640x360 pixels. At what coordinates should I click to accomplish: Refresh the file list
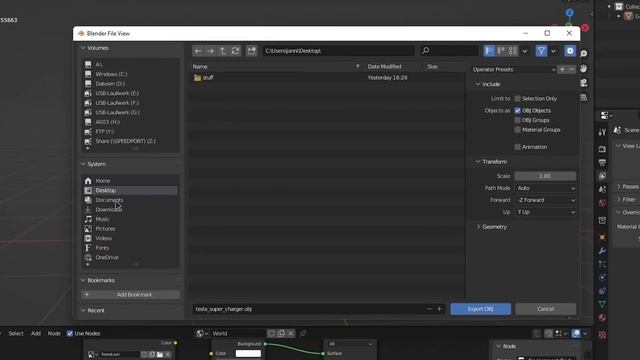[236, 51]
